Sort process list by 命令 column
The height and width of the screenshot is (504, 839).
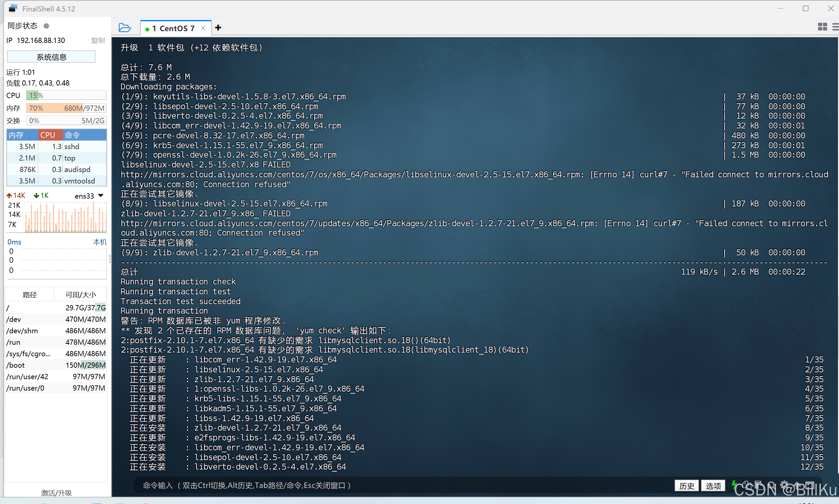tap(85, 135)
